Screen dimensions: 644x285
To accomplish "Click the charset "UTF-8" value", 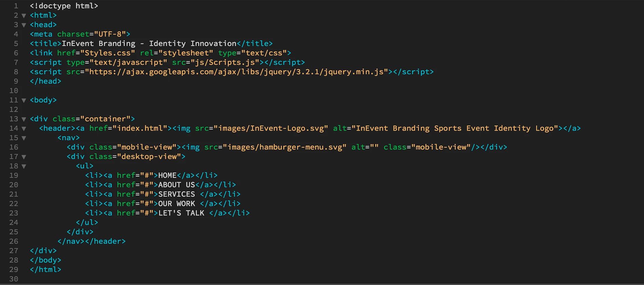I will (110, 34).
